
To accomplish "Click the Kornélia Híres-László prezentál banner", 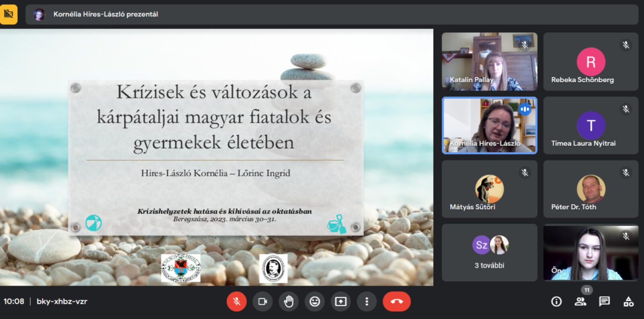I will point(105,14).
